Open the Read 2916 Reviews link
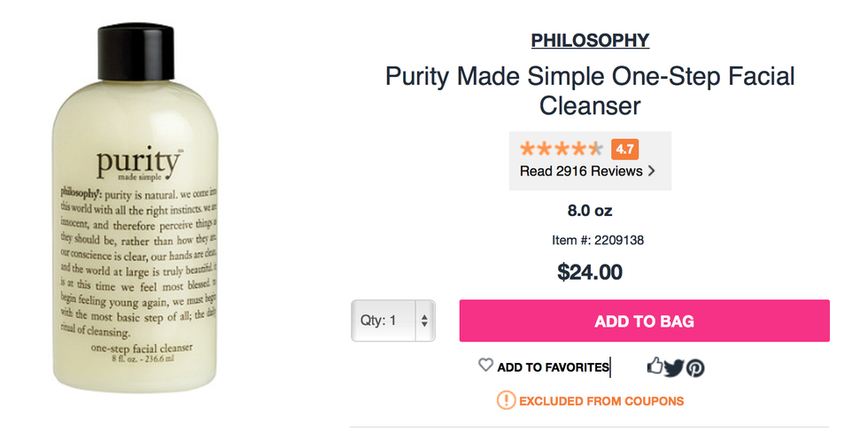 click(581, 171)
